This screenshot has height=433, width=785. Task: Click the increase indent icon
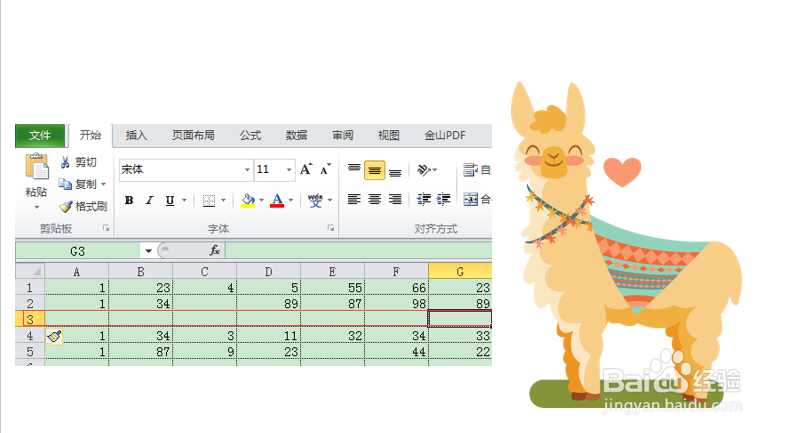[443, 199]
